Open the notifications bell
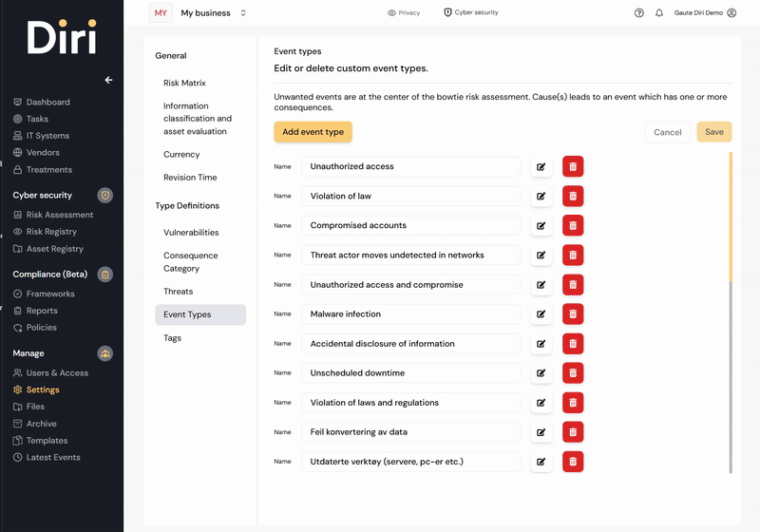This screenshot has width=760, height=532. click(x=659, y=13)
